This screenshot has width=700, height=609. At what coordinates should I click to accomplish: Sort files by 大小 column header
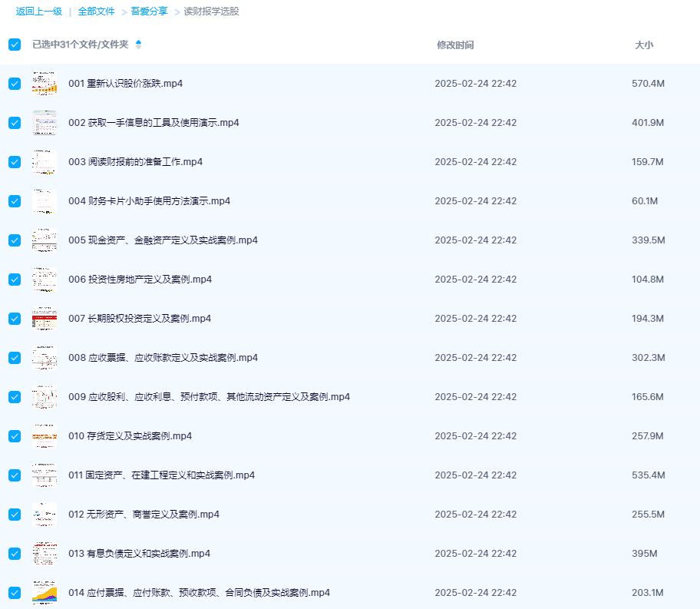click(x=644, y=45)
